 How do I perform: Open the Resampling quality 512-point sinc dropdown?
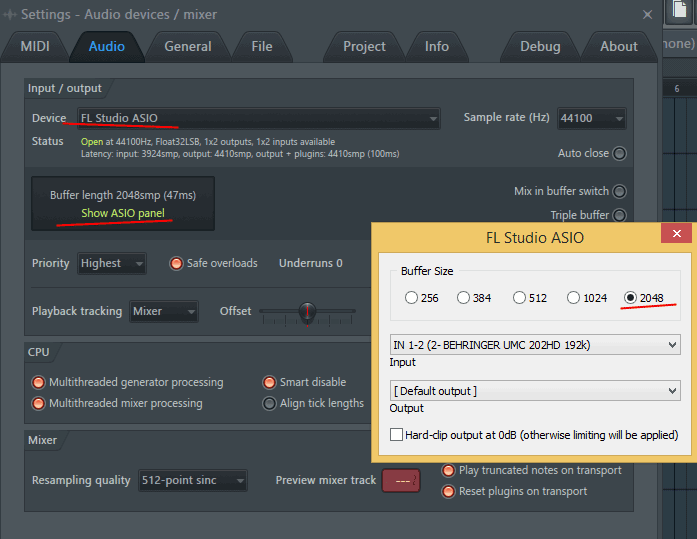tap(192, 480)
